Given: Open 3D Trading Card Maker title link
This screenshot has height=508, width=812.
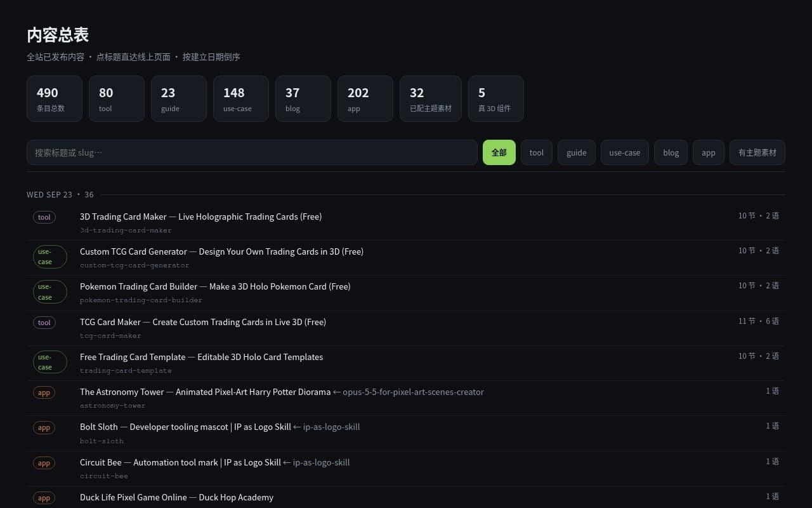Looking at the screenshot, I should [x=200, y=217].
